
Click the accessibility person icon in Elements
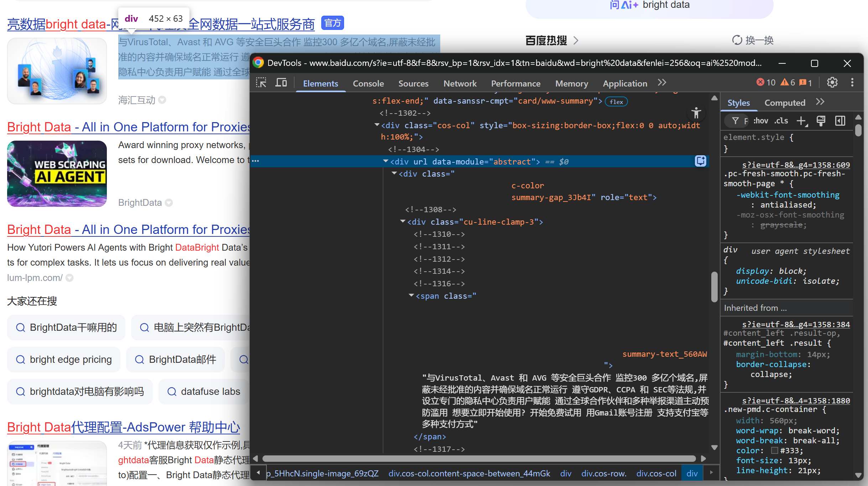pos(696,113)
